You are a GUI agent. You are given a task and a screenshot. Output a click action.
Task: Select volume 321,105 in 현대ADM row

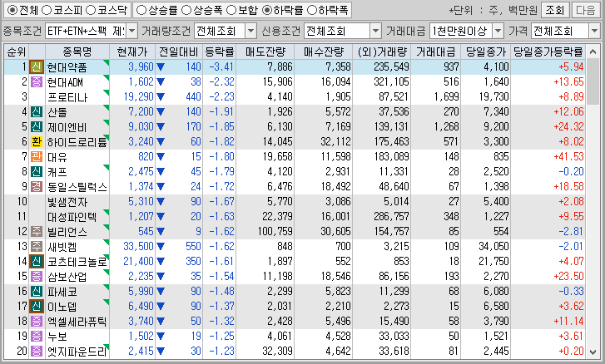click(391, 82)
